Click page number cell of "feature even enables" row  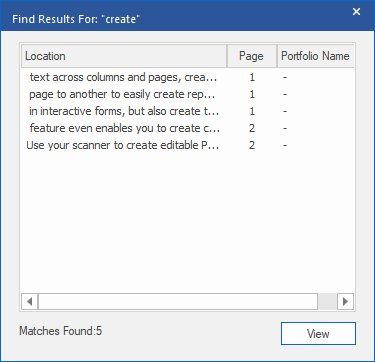point(252,128)
